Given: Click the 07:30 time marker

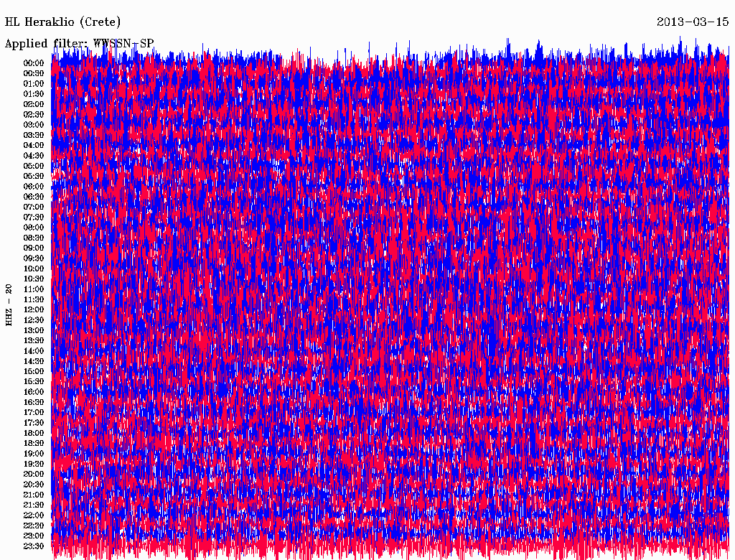Looking at the screenshot, I should coord(34,218).
